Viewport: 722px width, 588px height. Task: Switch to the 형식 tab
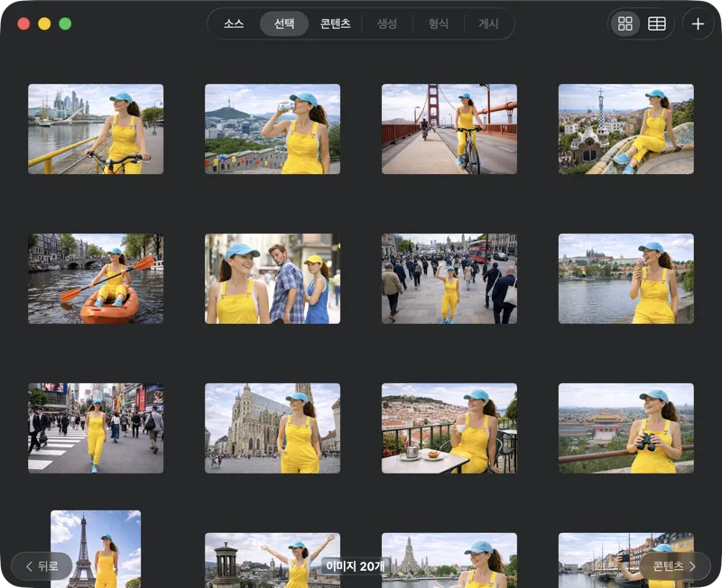438,24
